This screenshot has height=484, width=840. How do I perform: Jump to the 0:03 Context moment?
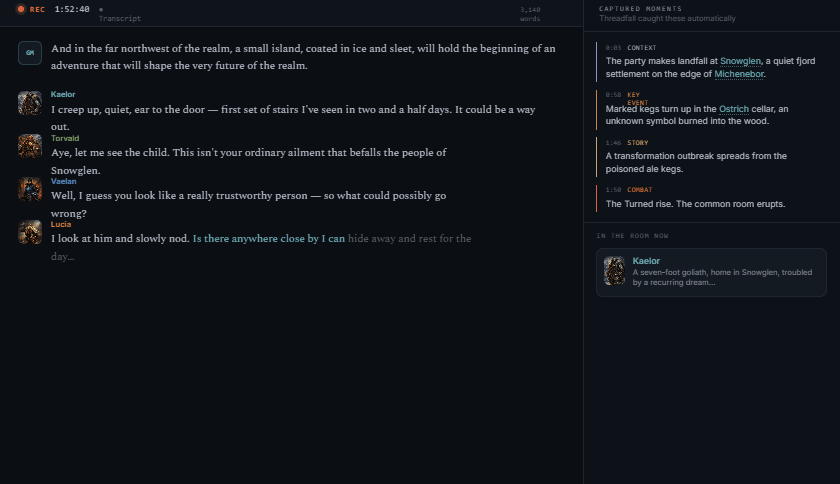[x=711, y=62]
